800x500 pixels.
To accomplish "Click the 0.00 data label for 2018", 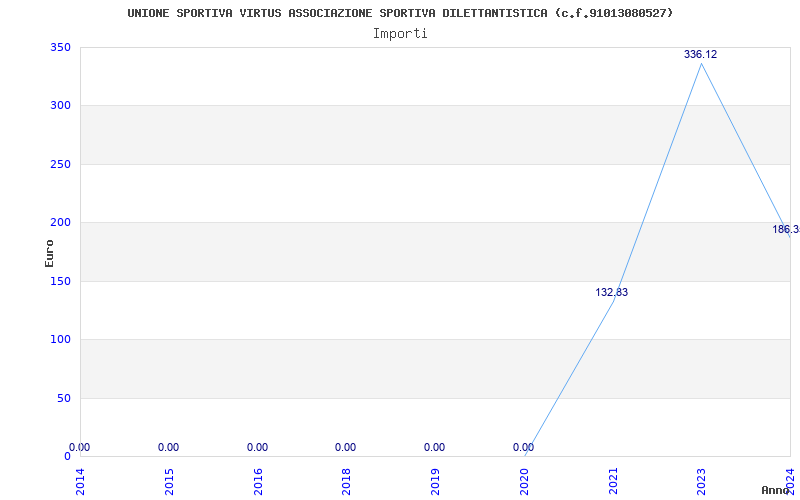I will pos(345,447).
